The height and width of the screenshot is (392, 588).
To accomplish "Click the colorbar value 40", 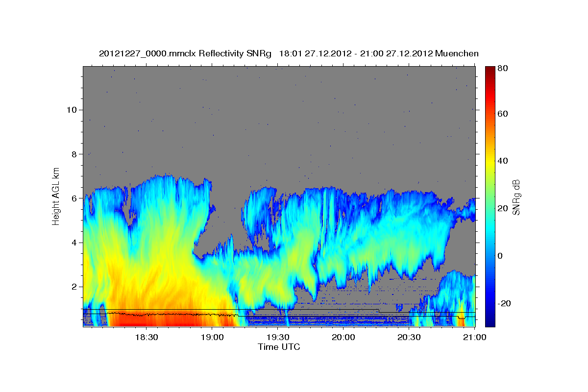I will click(503, 161).
